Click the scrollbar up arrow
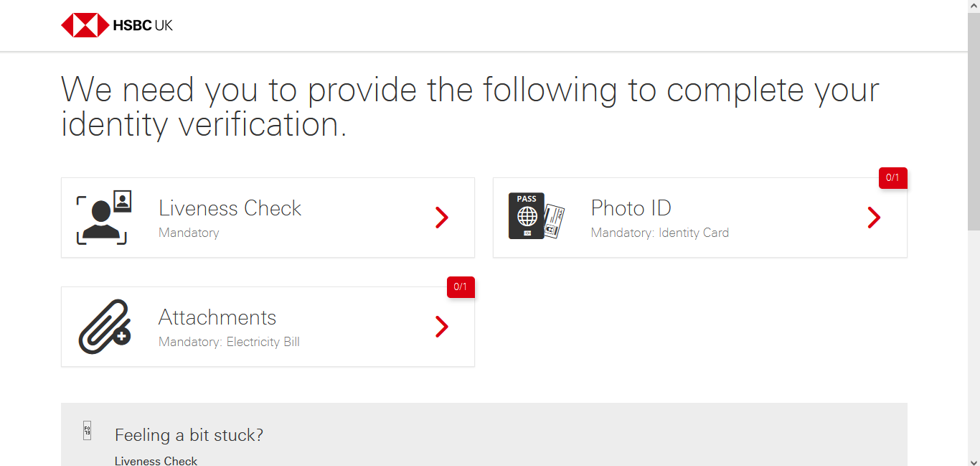 [974, 6]
